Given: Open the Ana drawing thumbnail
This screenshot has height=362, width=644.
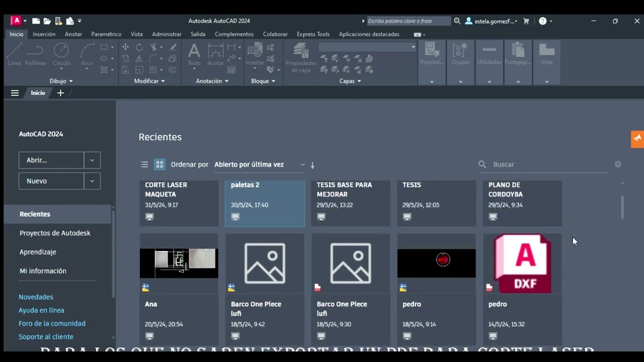Looking at the screenshot, I should click(x=179, y=263).
